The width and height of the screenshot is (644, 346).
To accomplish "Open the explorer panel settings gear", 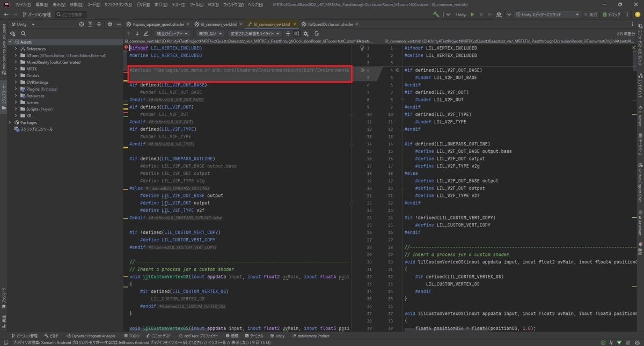I will (109, 24).
